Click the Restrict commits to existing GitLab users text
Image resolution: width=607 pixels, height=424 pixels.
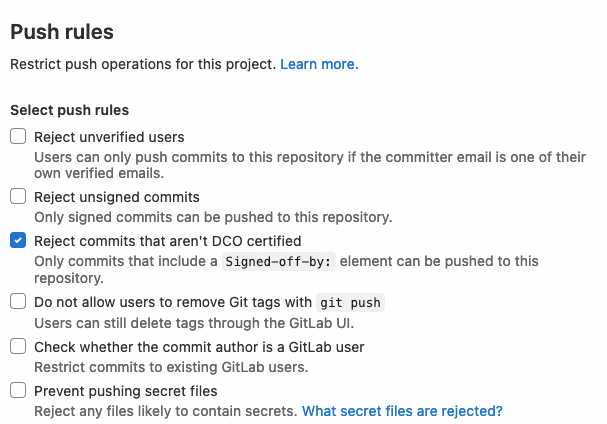pos(171,367)
